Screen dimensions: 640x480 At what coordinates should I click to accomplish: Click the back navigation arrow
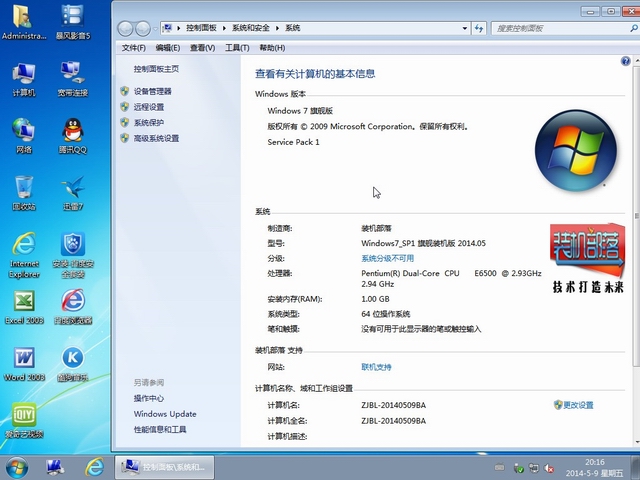[125, 29]
